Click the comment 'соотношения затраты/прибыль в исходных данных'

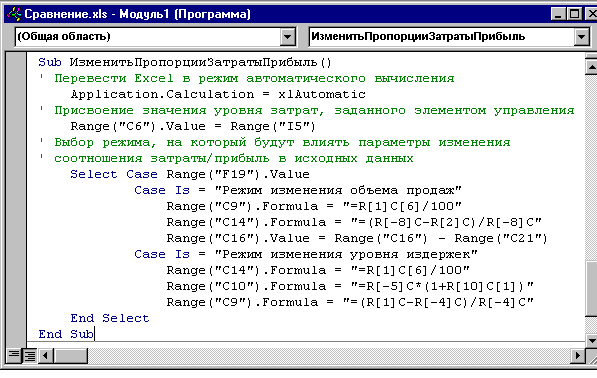point(233,158)
